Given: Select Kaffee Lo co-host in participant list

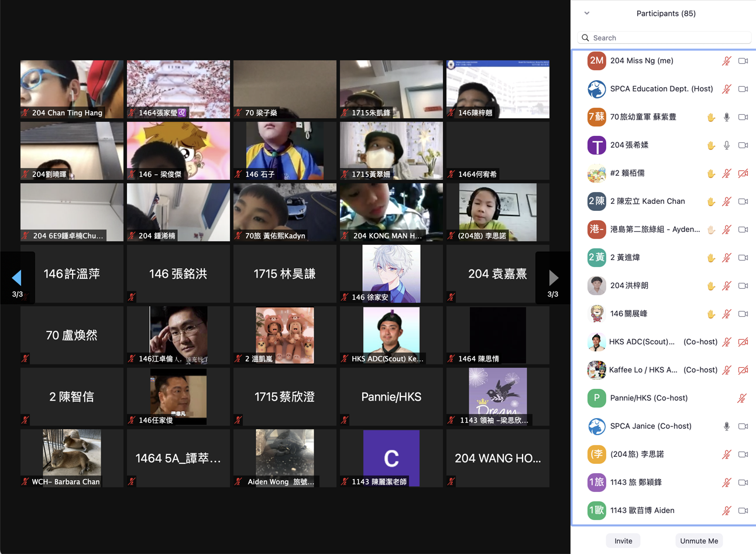Looking at the screenshot, I should click(644, 370).
